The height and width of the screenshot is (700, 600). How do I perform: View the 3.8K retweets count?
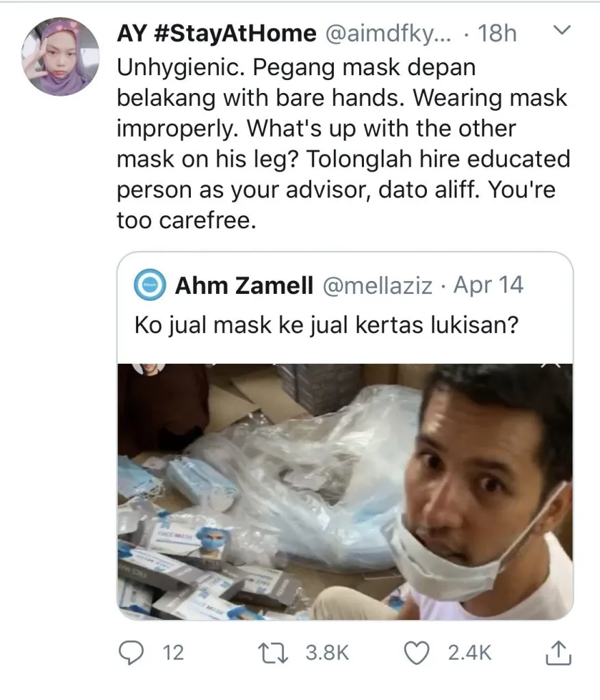click(x=327, y=653)
